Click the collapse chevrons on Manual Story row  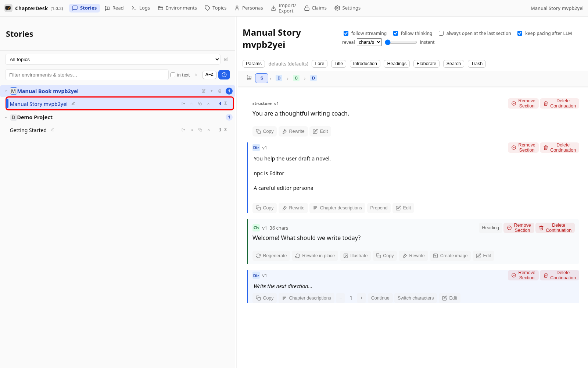(x=191, y=104)
